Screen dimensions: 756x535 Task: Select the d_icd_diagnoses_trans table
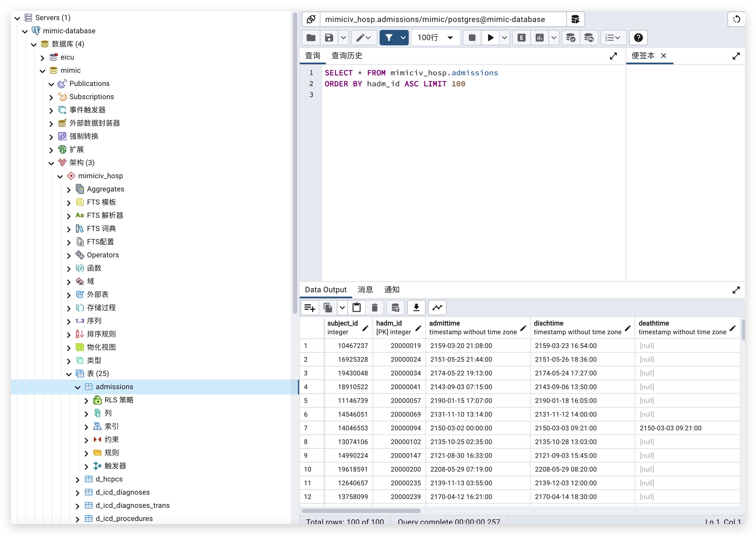[133, 505]
